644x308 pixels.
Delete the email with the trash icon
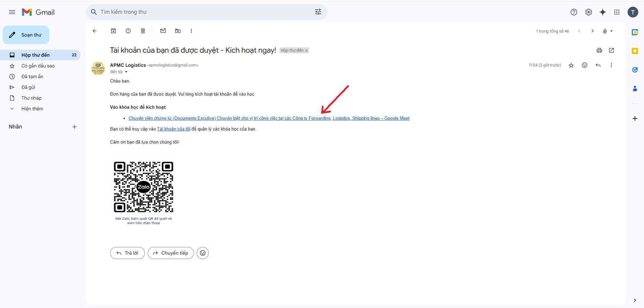coord(143,31)
